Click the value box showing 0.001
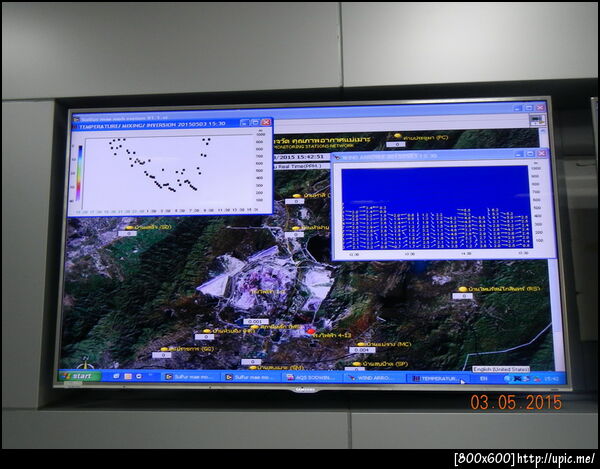The width and height of the screenshot is (600, 469). [256, 321]
